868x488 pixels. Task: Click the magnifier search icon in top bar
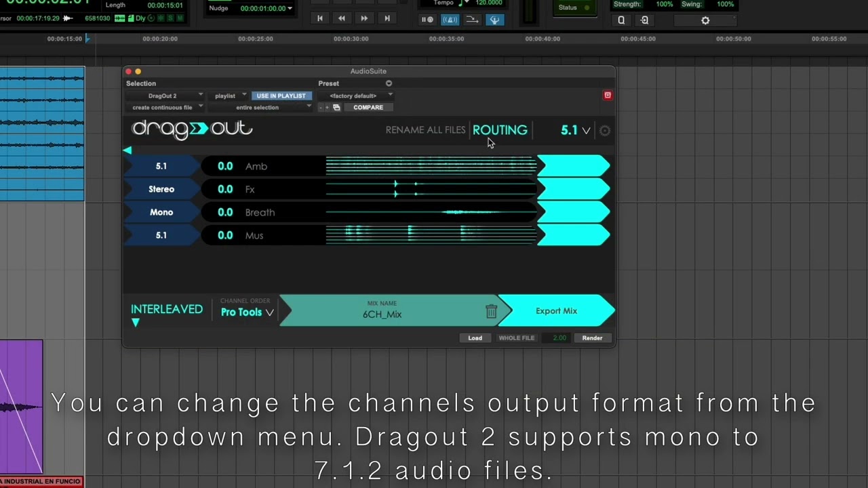click(621, 20)
